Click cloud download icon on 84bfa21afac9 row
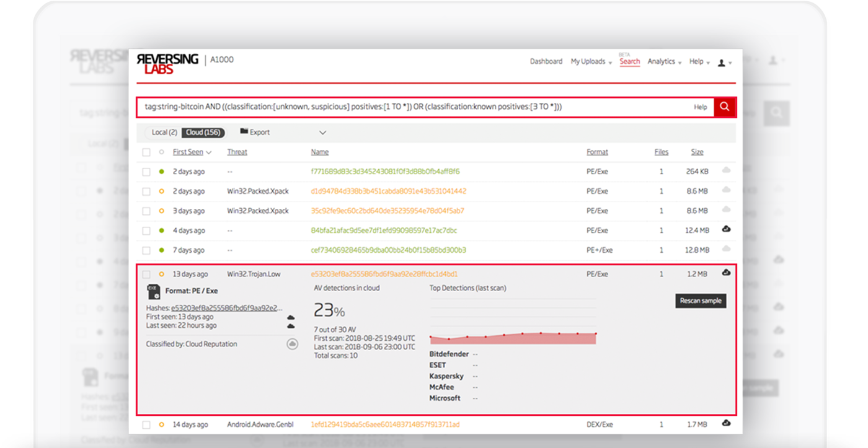The image size is (868, 448). click(x=726, y=229)
